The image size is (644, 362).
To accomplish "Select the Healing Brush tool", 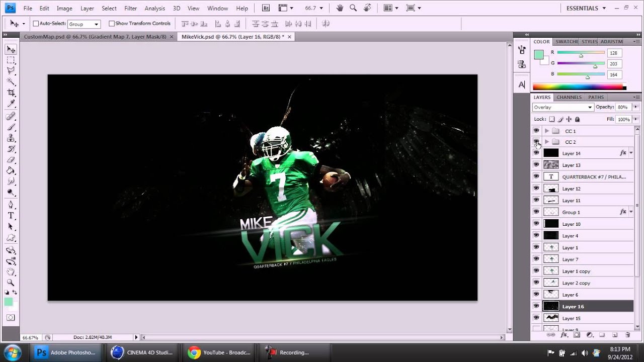I will coord(11,117).
